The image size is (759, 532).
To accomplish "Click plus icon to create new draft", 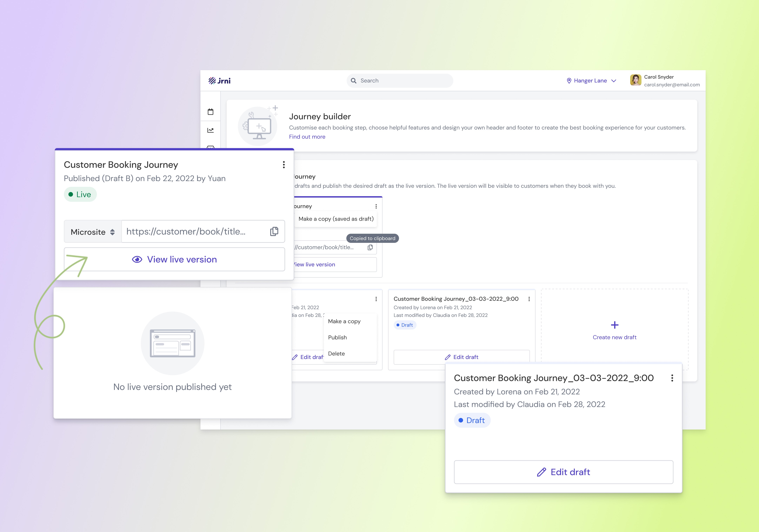I will click(x=615, y=325).
